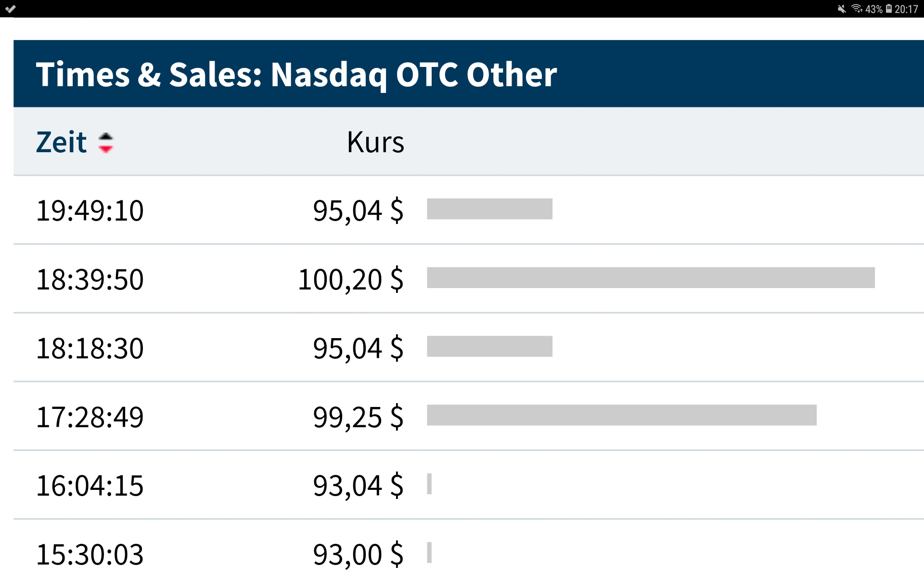924x578 pixels.
Task: Tap the Times & Sales header title
Action: pyautogui.click(x=296, y=75)
